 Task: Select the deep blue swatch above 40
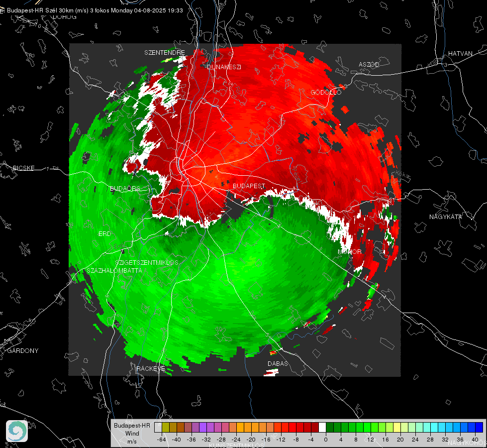479,427
